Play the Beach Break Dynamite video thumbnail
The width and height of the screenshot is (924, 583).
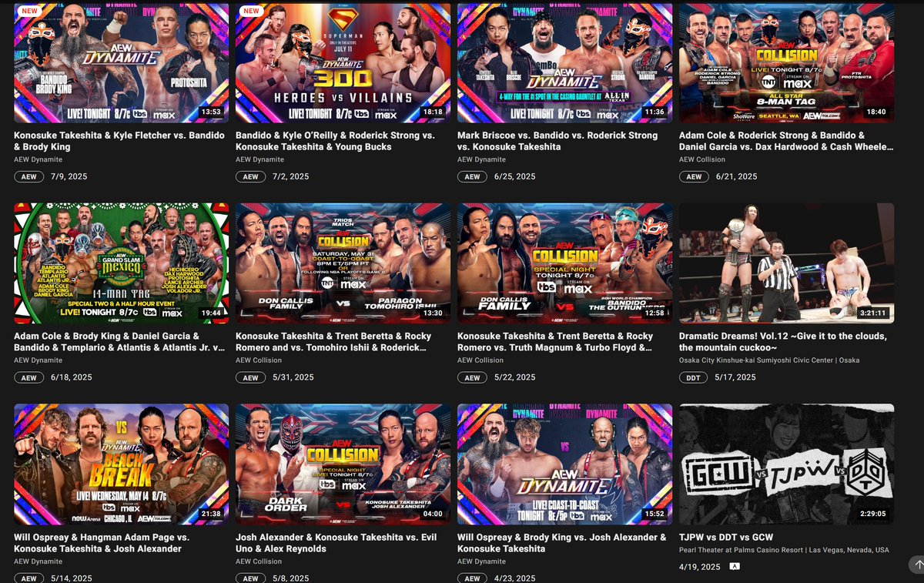(121, 464)
